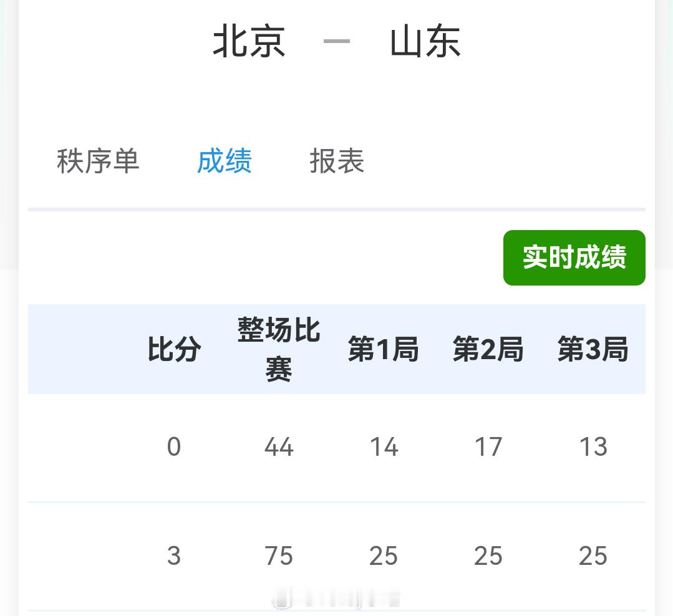673x616 pixels.
Task: Click the watermark below the score table
Action: (337, 597)
